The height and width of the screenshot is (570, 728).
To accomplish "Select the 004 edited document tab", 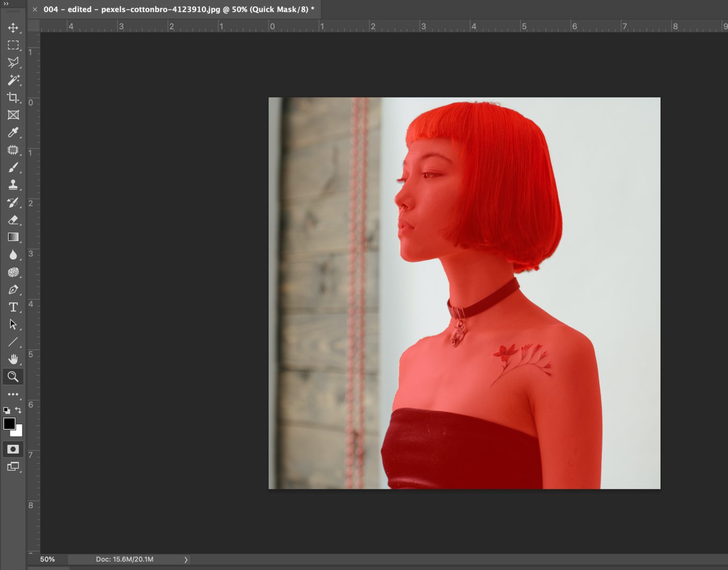I will point(179,9).
